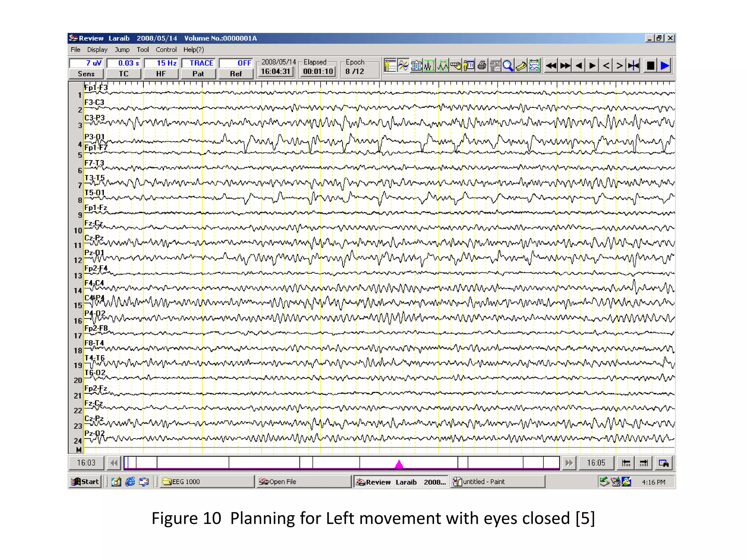Click the P3-O1 channel label
This screenshot has width=747, height=560.
click(94, 137)
